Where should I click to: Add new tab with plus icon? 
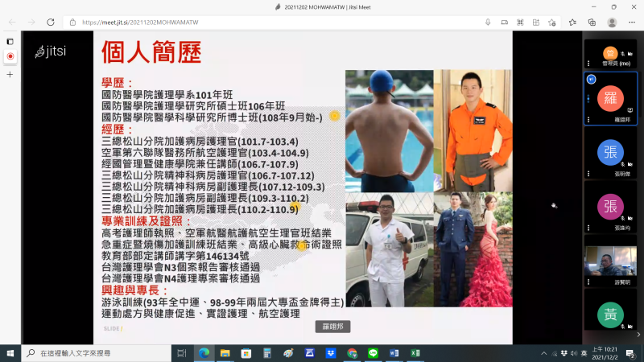pyautogui.click(x=10, y=74)
